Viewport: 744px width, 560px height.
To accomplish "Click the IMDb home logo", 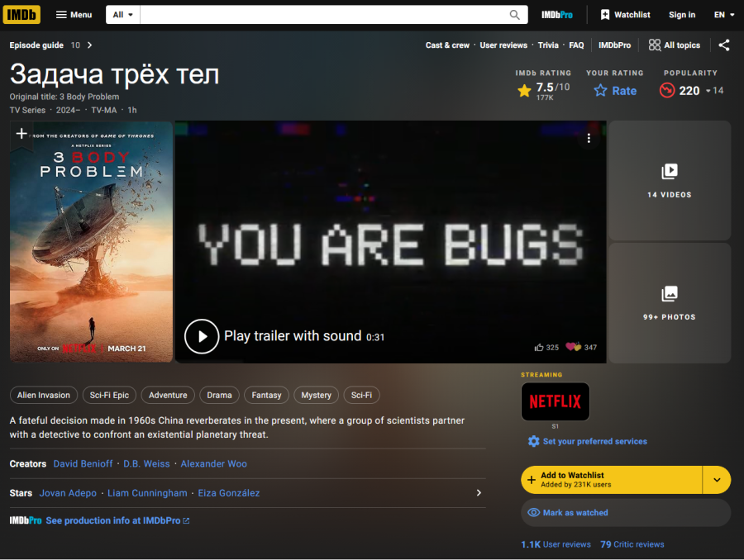I will (x=21, y=15).
